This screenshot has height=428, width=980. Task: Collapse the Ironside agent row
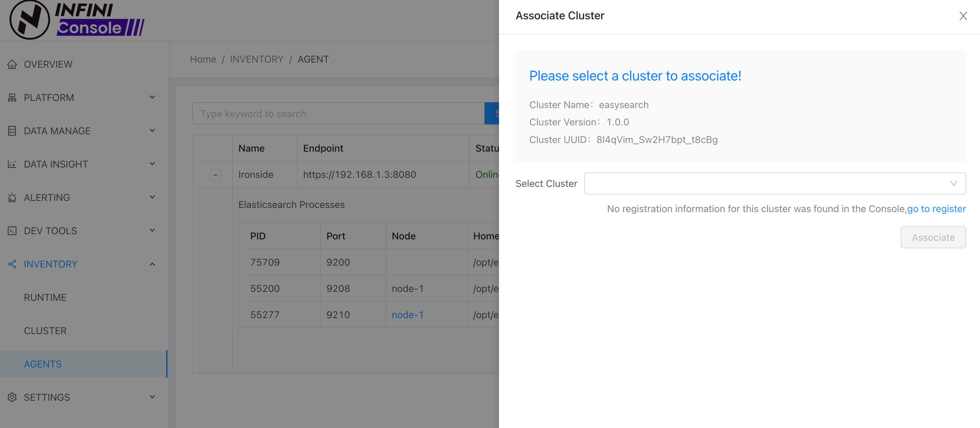pyautogui.click(x=215, y=175)
